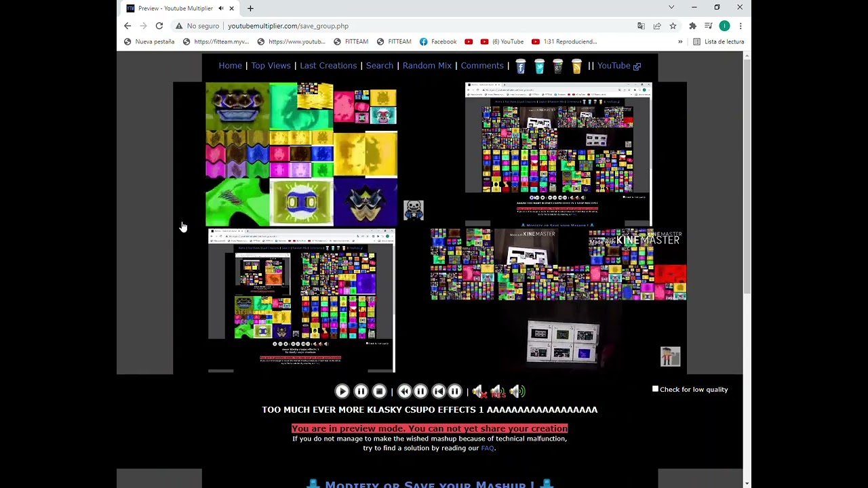Open the https://fitteam.myv... bookmark

click(216, 41)
